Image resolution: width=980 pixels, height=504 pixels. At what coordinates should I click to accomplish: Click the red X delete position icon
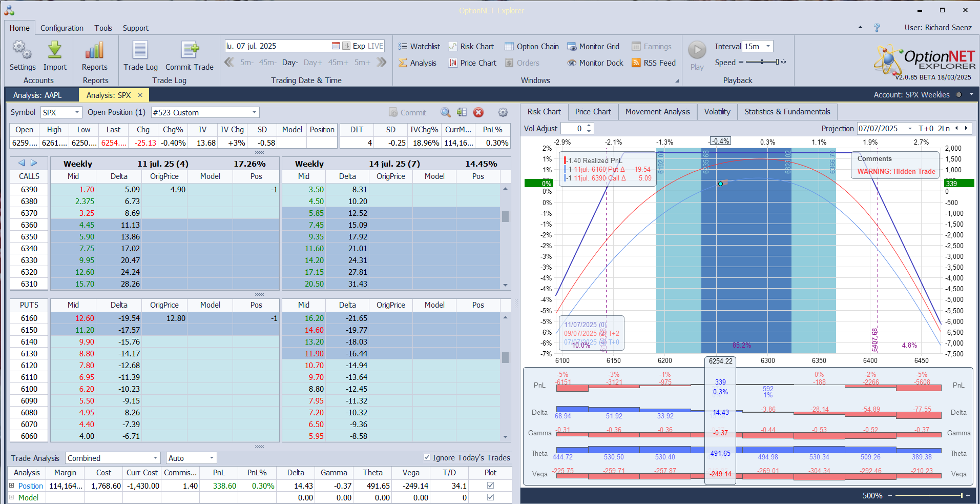coord(478,112)
